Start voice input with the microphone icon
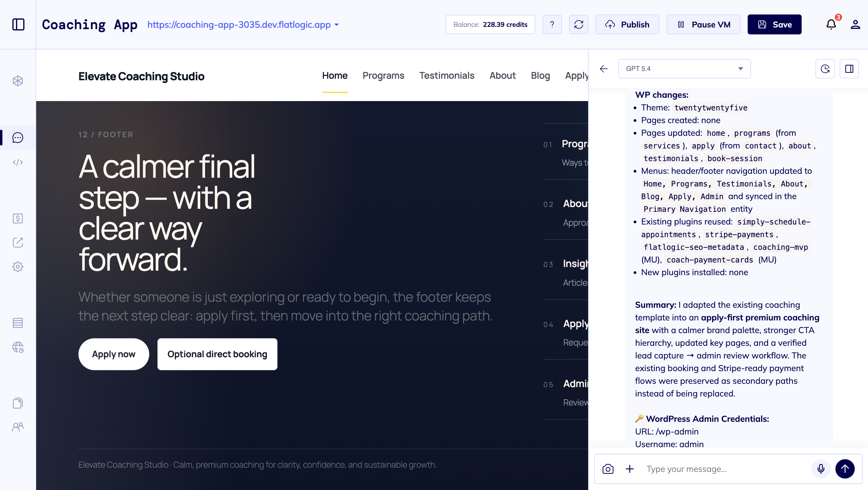The width and height of the screenshot is (868, 490). coord(820,469)
